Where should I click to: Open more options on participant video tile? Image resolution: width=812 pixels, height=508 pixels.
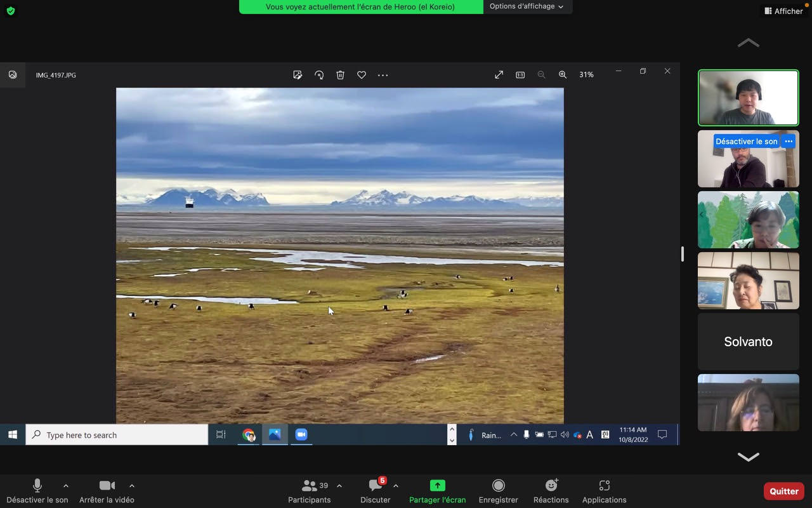[x=788, y=141]
